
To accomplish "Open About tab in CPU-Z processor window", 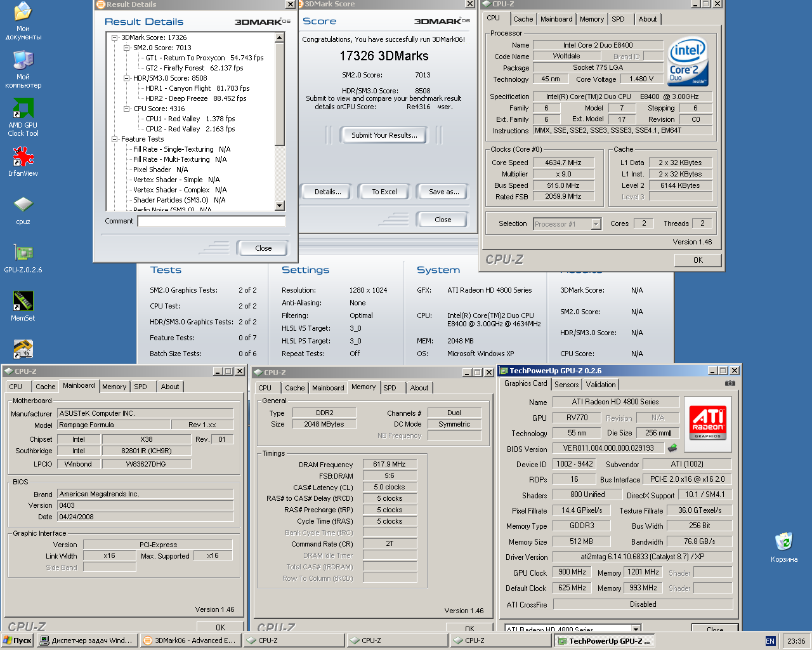I will (648, 19).
